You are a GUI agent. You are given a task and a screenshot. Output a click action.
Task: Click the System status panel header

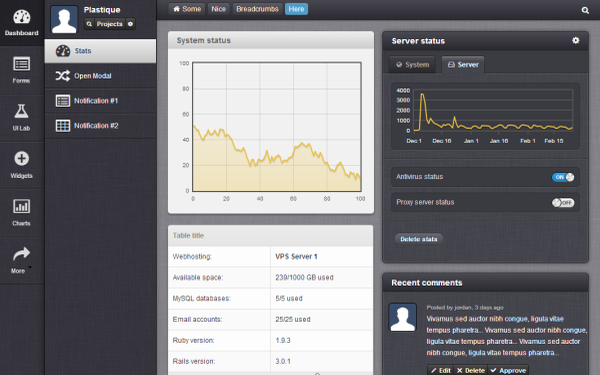coord(271,40)
